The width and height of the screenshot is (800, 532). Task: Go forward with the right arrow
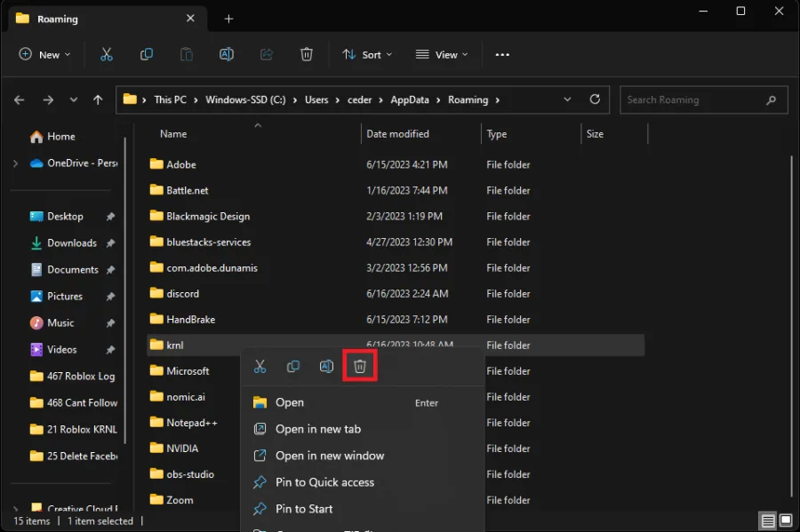tap(48, 99)
